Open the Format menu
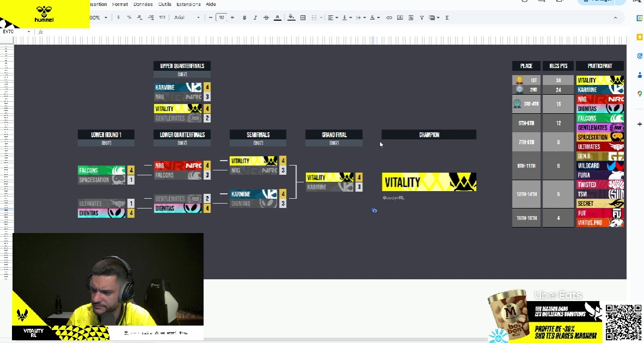 [120, 4]
